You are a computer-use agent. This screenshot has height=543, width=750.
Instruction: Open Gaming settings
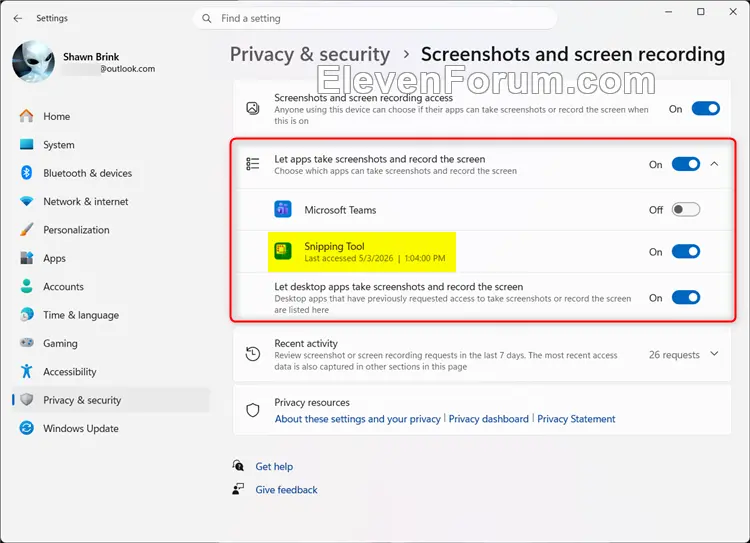tap(111, 343)
